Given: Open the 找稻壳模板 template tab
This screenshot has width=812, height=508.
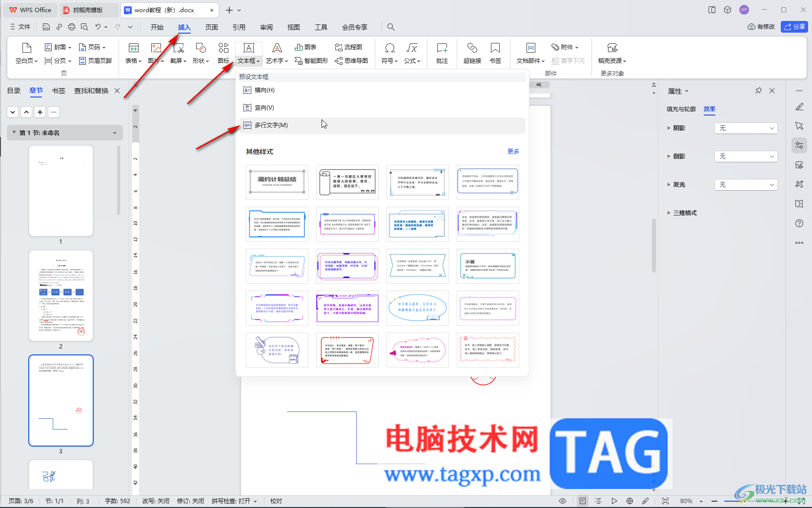Looking at the screenshot, I should (x=88, y=10).
